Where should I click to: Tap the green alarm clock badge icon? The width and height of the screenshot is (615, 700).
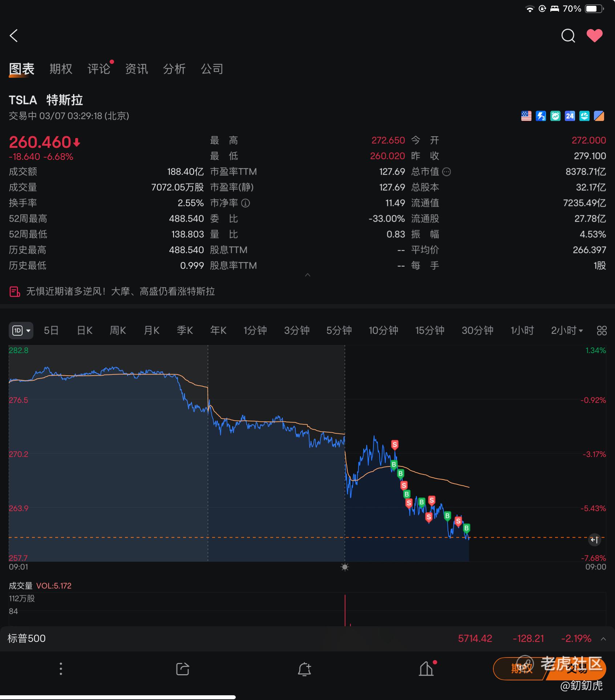click(555, 116)
